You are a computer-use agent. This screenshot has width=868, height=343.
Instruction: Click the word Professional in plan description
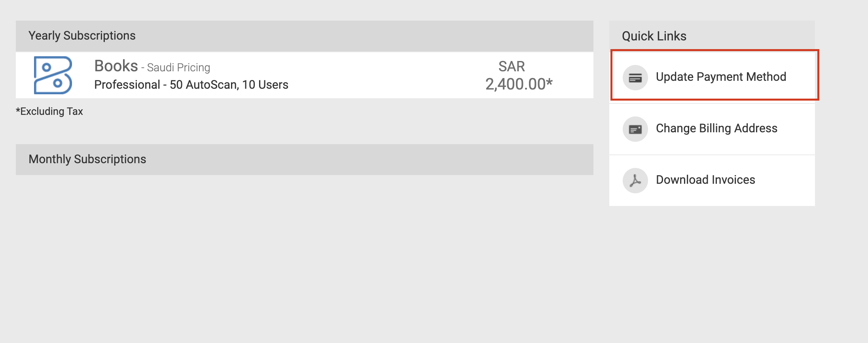(x=127, y=85)
